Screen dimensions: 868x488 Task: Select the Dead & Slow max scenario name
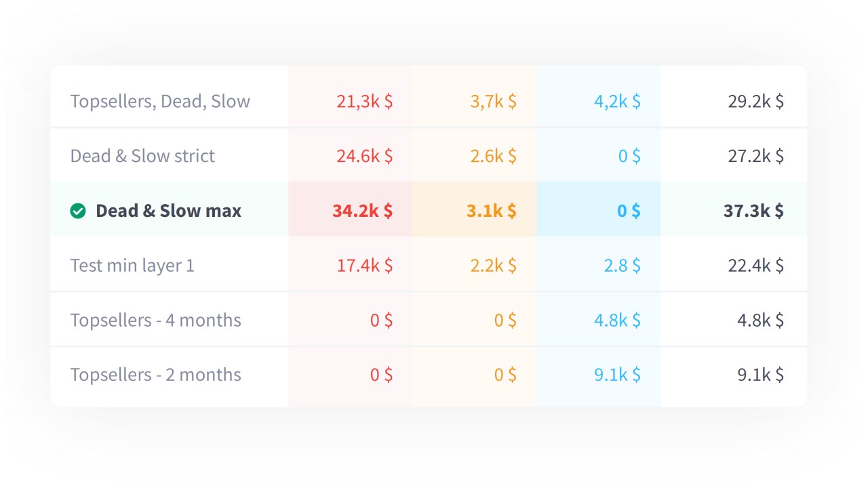168,211
